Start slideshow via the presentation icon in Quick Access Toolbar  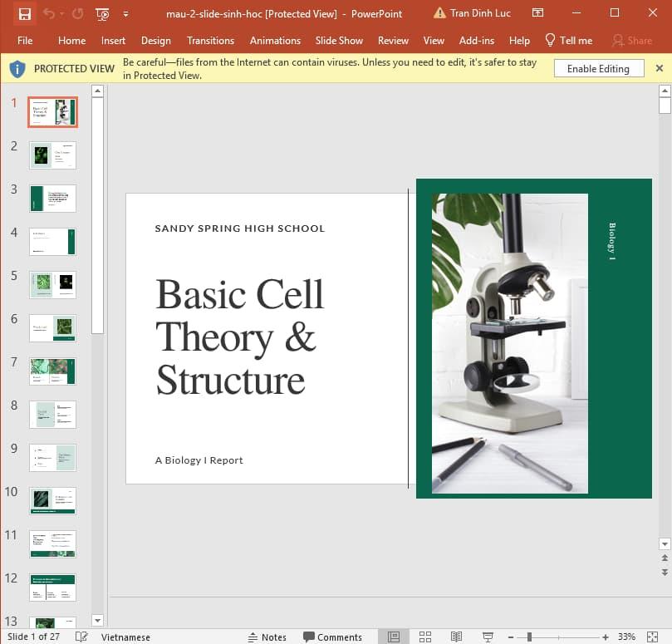(102, 14)
